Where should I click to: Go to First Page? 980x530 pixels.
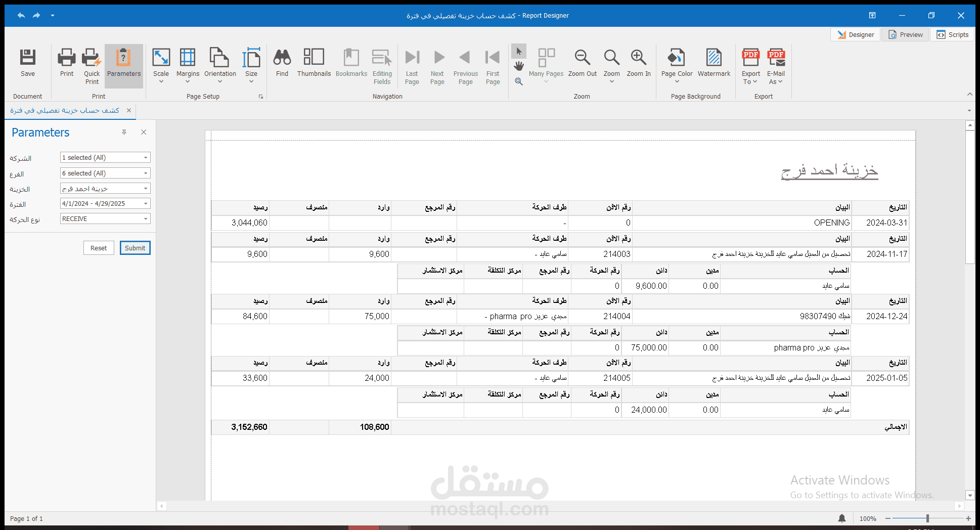[493, 66]
